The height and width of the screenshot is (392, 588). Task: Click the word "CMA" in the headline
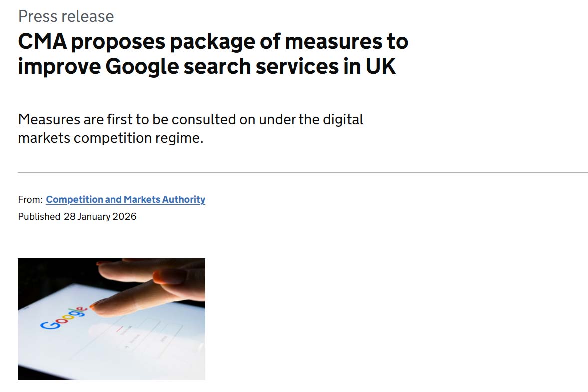(x=41, y=42)
